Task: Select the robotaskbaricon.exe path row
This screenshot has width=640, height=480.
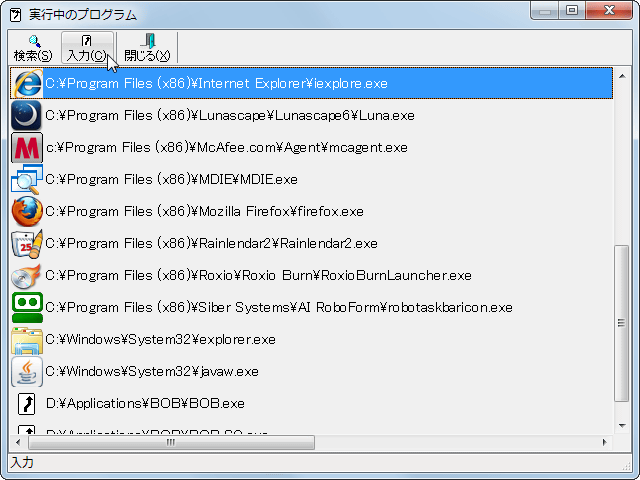Action: [311, 307]
